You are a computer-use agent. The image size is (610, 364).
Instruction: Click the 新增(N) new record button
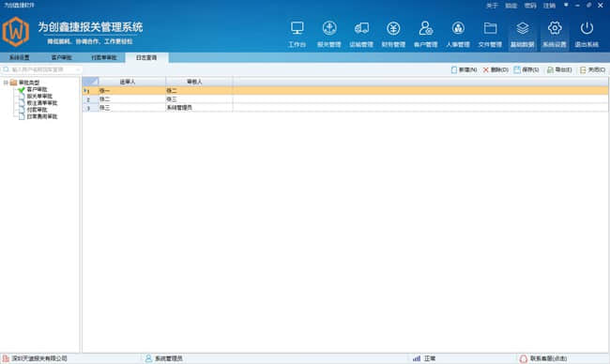[464, 70]
